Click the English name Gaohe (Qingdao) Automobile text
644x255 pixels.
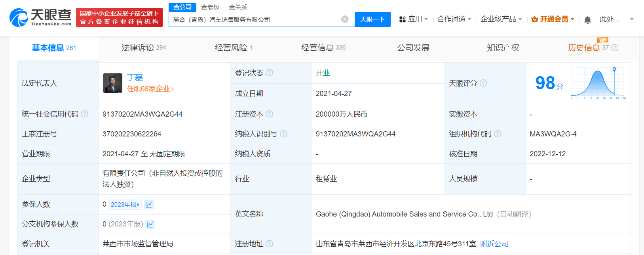(404, 214)
